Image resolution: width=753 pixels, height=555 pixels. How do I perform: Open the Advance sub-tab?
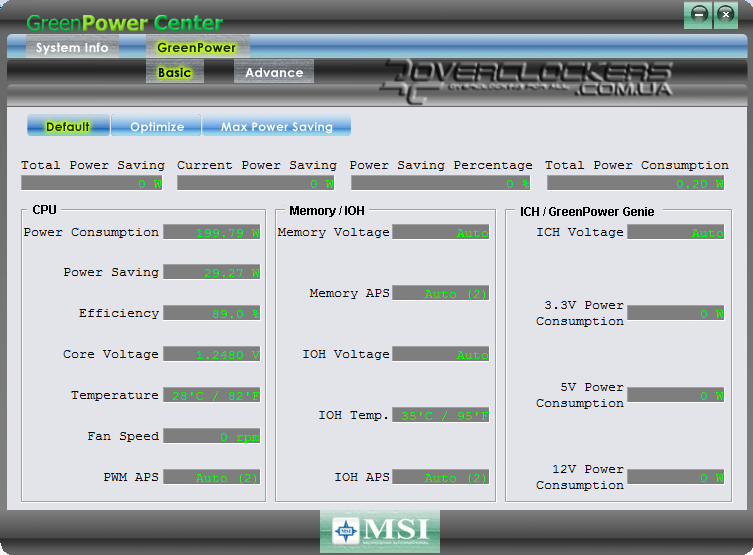point(274,72)
